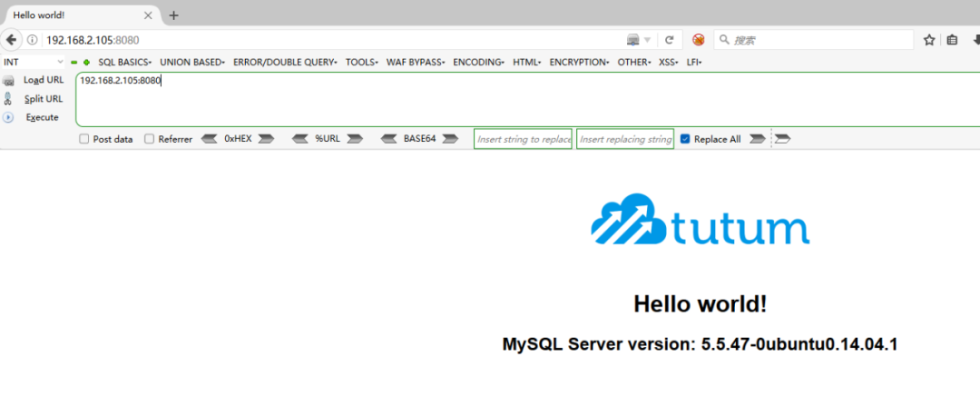Expand the LFI dropdown menu
980x416 pixels.
pos(694,63)
